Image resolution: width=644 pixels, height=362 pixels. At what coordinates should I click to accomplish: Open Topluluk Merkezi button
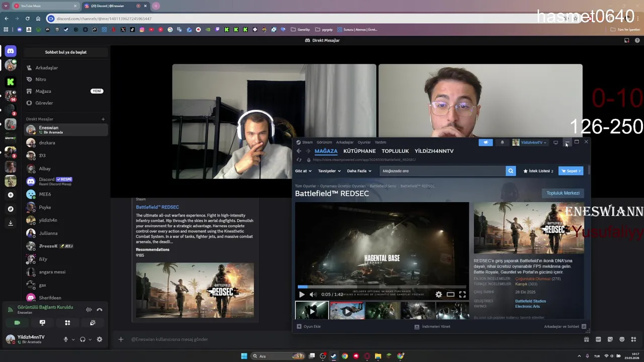click(x=563, y=193)
